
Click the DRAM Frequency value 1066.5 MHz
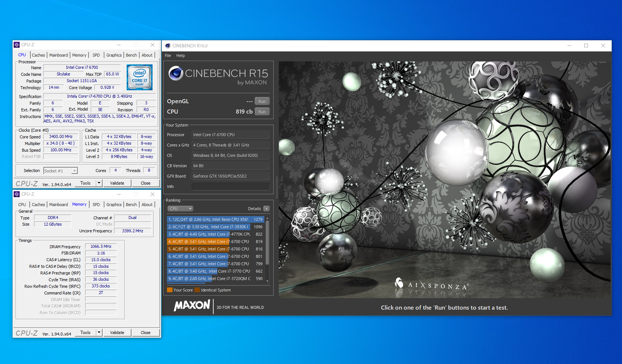[x=101, y=246]
